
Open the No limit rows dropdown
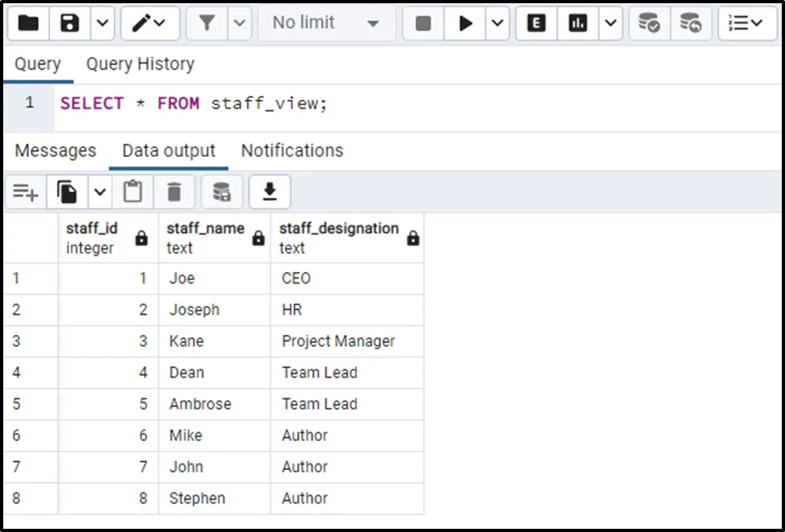(x=326, y=23)
